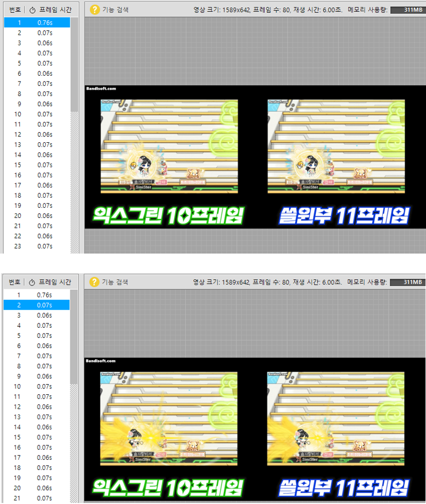
Task: Select frame 5 in the upper frame list
Action: (37, 63)
